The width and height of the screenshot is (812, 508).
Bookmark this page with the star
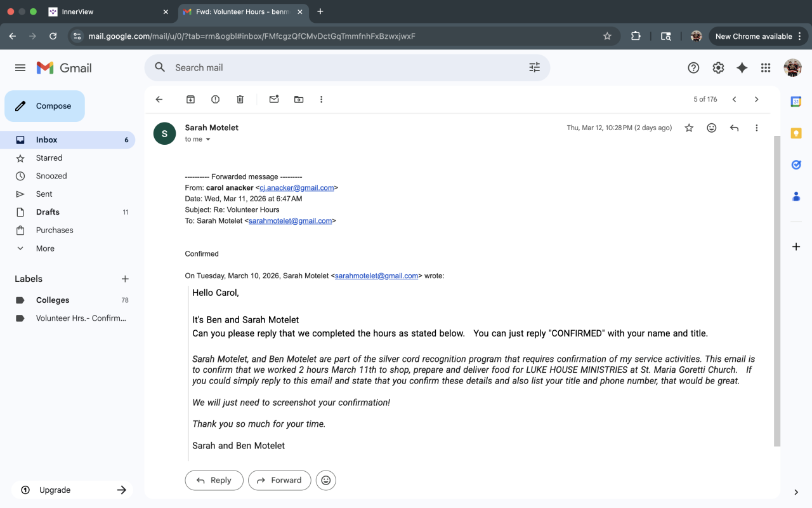[x=607, y=36]
